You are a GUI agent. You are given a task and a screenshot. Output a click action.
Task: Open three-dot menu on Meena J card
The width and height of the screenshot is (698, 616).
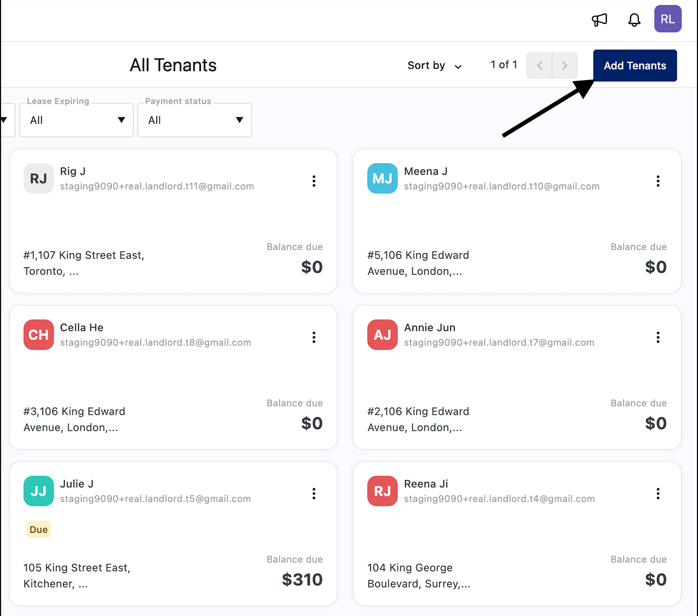click(x=658, y=181)
